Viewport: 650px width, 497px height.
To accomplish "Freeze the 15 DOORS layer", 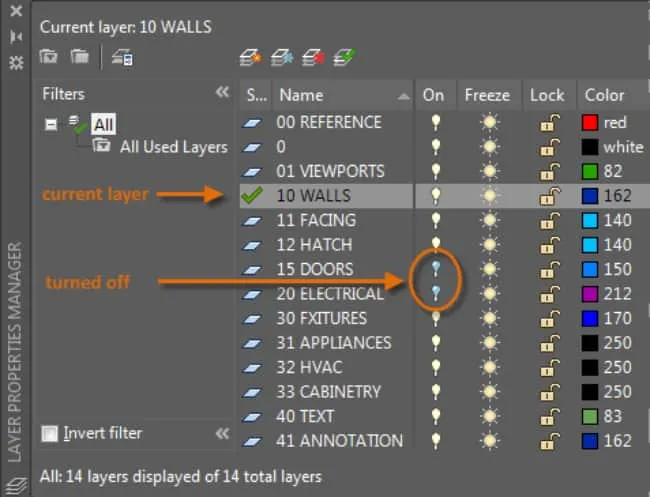I will pyautogui.click(x=490, y=269).
